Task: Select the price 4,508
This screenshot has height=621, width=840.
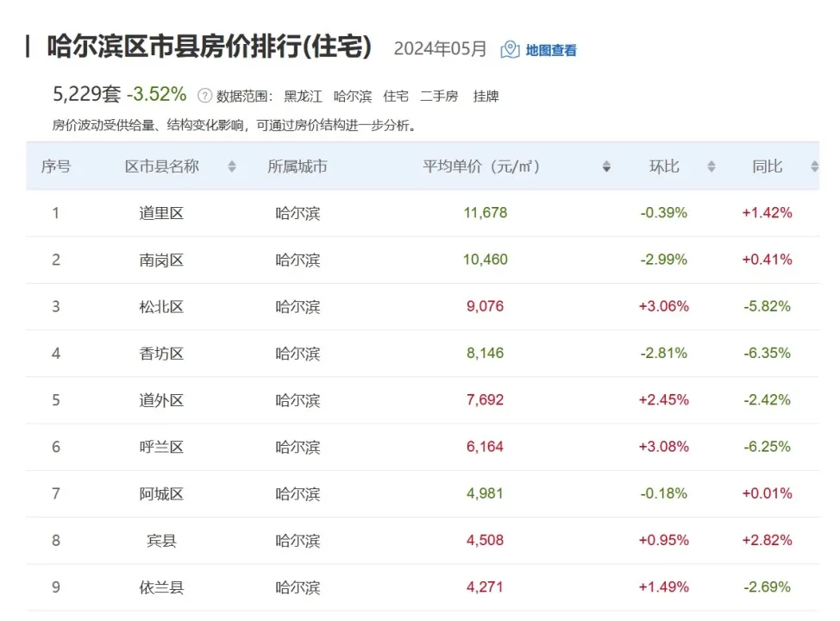Action: (486, 540)
